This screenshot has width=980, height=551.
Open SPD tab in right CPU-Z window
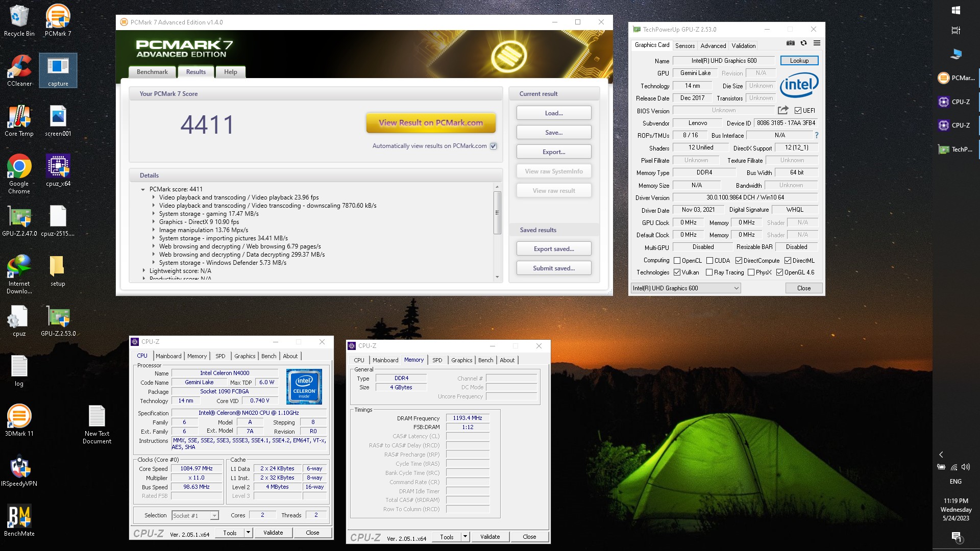point(437,360)
